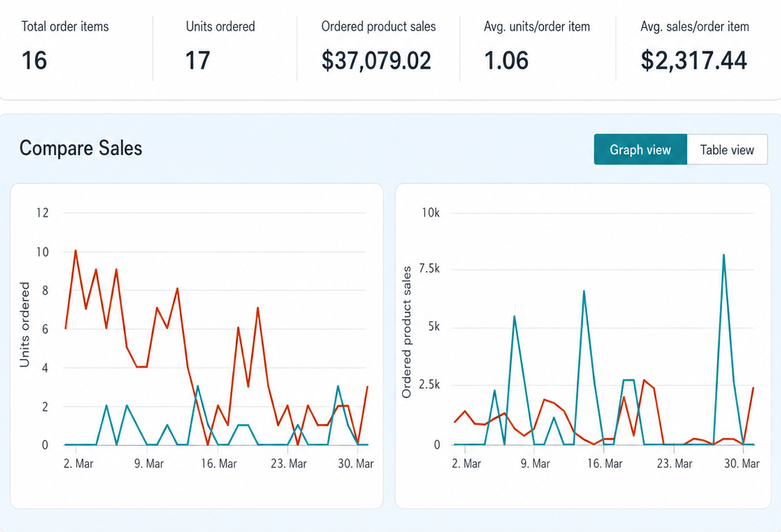The image size is (781, 532).
Task: Click 23. Mar on the sales chart
Action: 675,464
